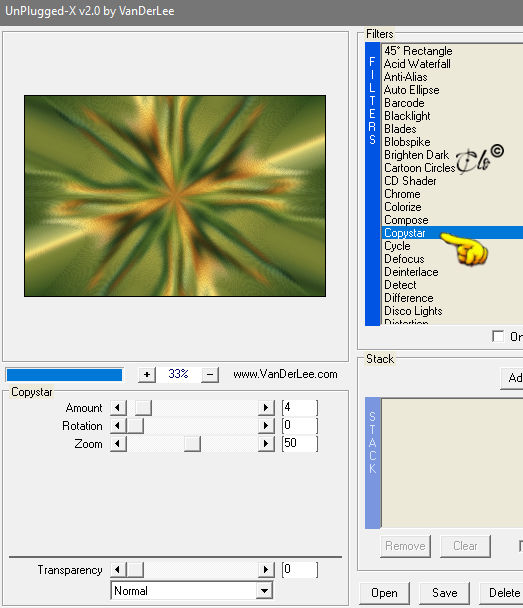Click the Delete button

click(x=504, y=593)
